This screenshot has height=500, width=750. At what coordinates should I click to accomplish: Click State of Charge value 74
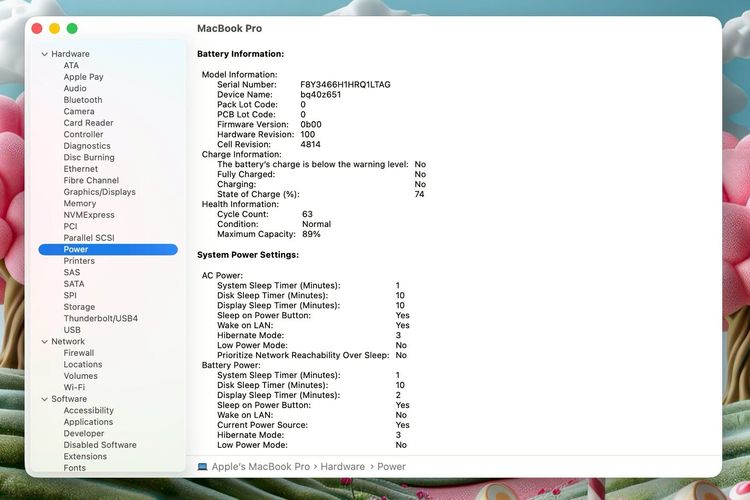(x=419, y=194)
